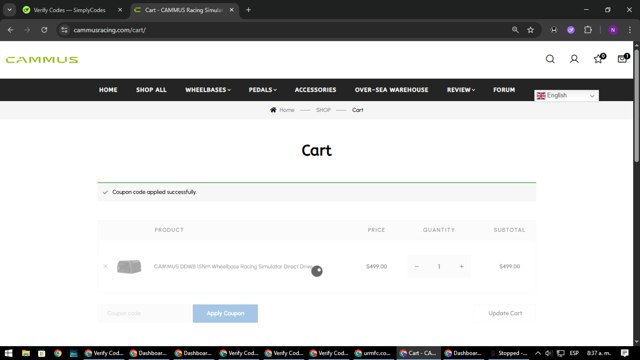This screenshot has height=360, width=640.
Task: Open the Chrome three-dot menu
Action: pyautogui.click(x=630, y=30)
